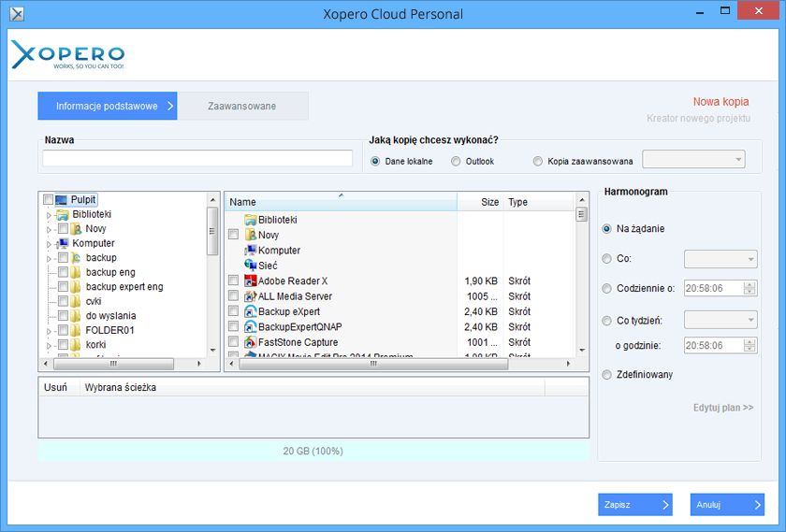The height and width of the screenshot is (532, 786).
Task: Select the Codziennie o schedule option
Action: (606, 289)
